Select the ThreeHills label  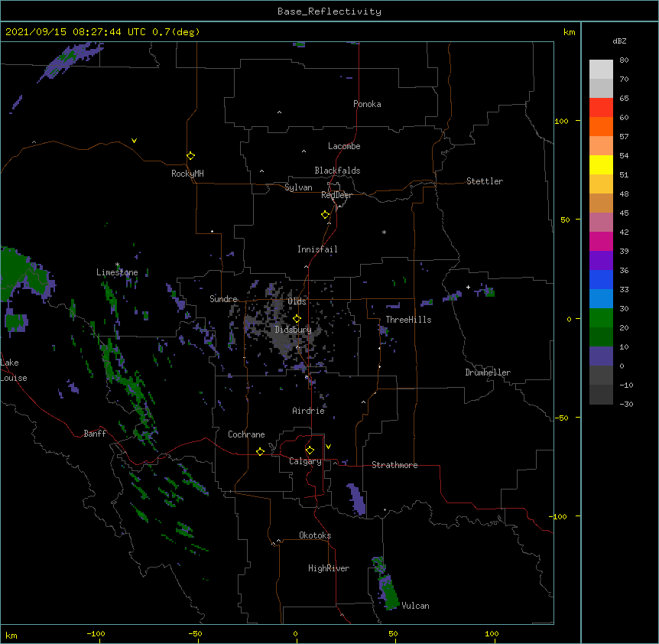click(408, 320)
